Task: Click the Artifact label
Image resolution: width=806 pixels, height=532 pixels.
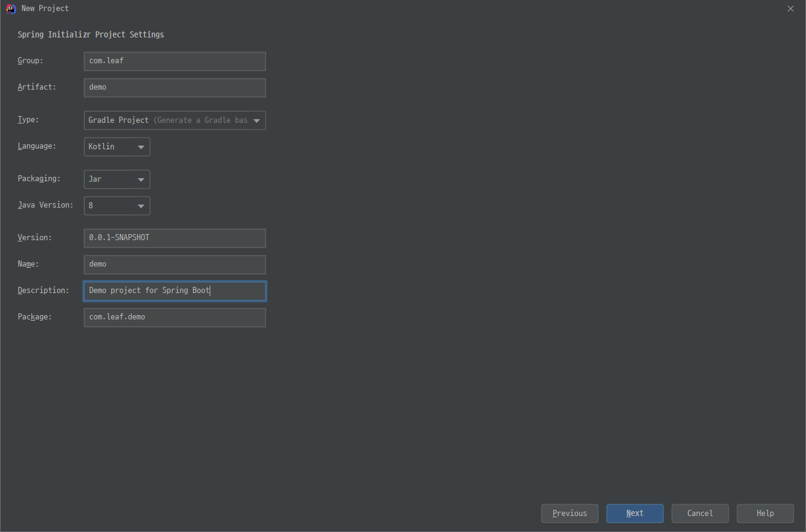Action: coord(37,87)
